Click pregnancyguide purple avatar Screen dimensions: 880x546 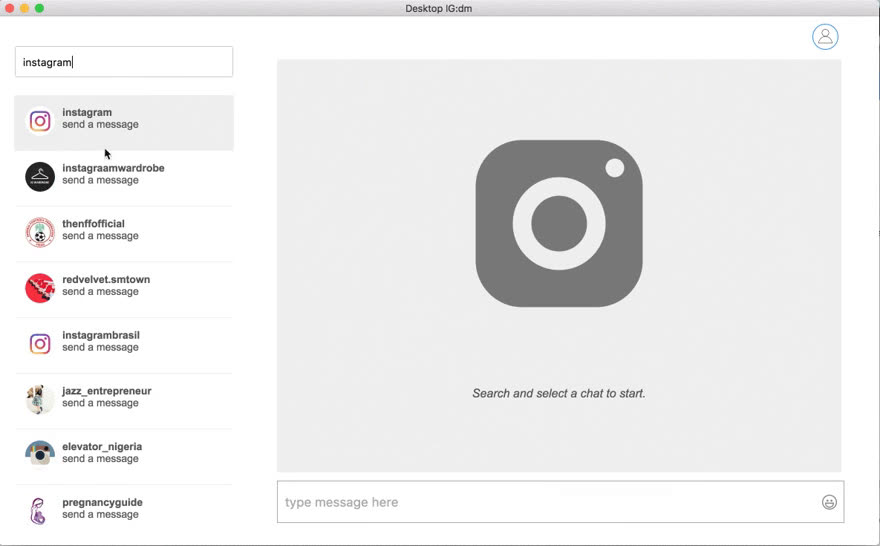click(x=40, y=510)
